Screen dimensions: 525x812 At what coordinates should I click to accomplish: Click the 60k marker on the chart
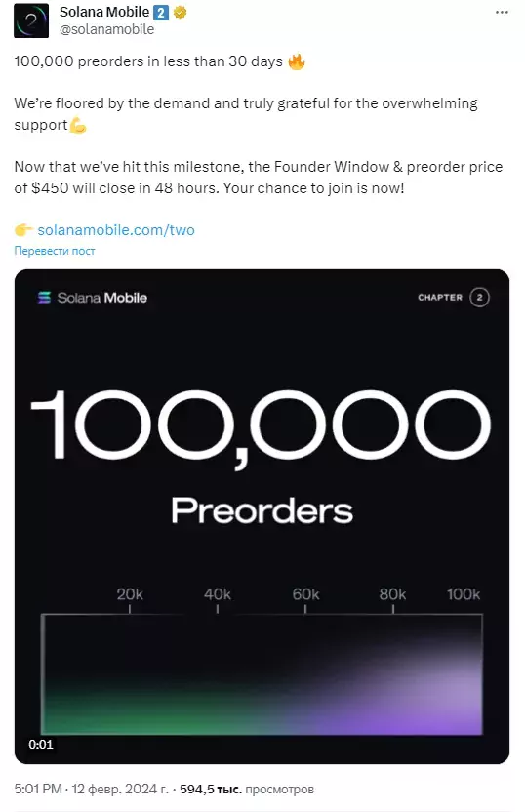coord(305,594)
